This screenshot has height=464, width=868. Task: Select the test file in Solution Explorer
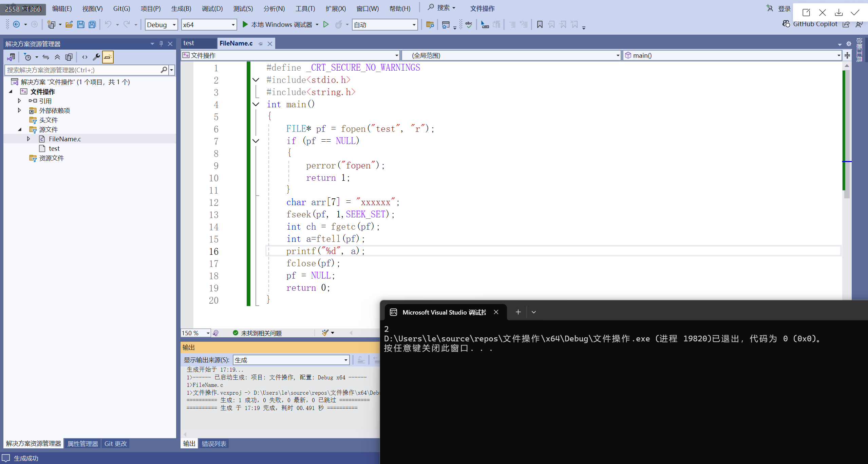coord(54,148)
